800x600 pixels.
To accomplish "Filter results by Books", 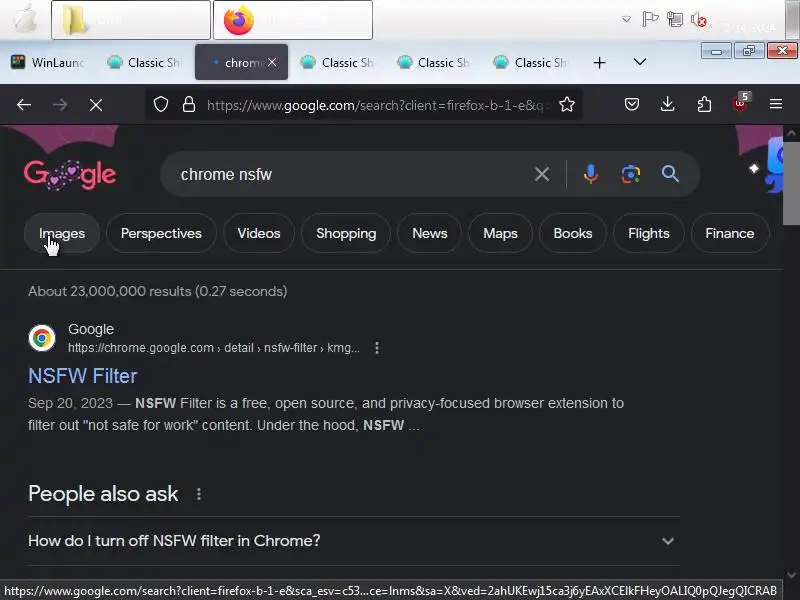I will (x=572, y=234).
